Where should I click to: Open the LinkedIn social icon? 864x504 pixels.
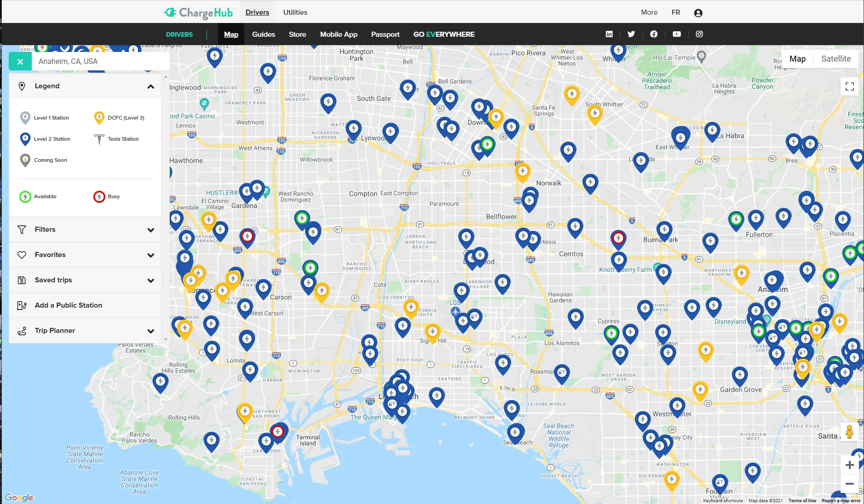click(x=609, y=34)
